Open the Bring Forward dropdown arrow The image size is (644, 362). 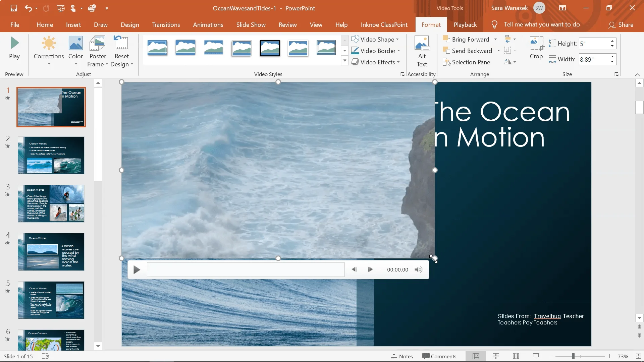pos(496,39)
